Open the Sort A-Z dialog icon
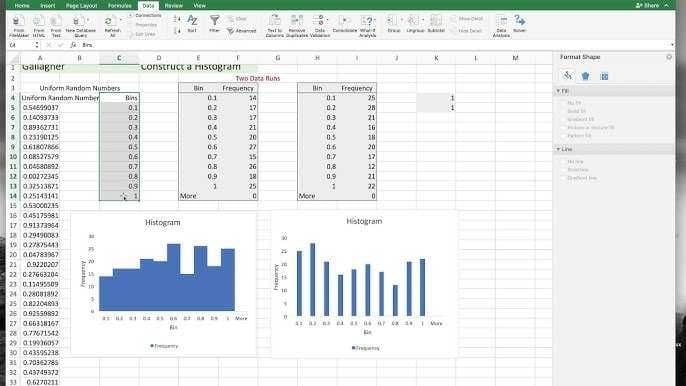Image resolution: width=686 pixels, height=386 pixels. tap(192, 21)
